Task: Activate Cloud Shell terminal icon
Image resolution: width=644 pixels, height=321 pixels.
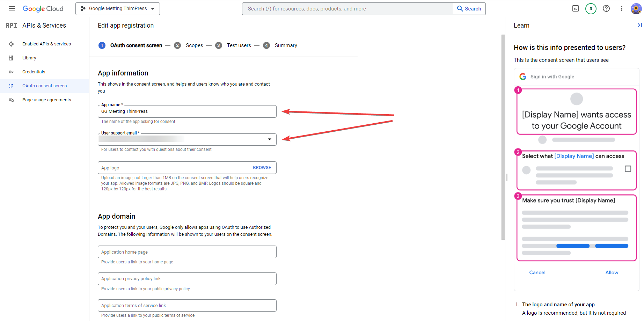Action: pos(576,9)
